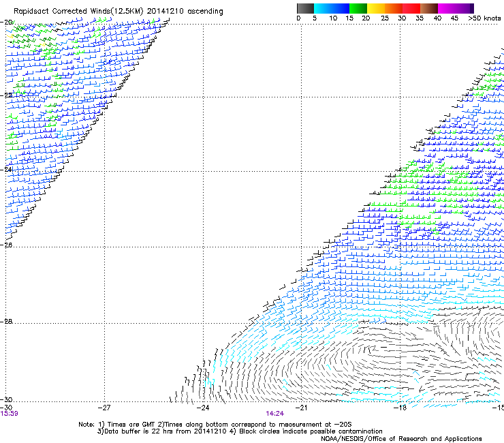
Task: Click the -24 latitude axis label
Action: (6, 169)
